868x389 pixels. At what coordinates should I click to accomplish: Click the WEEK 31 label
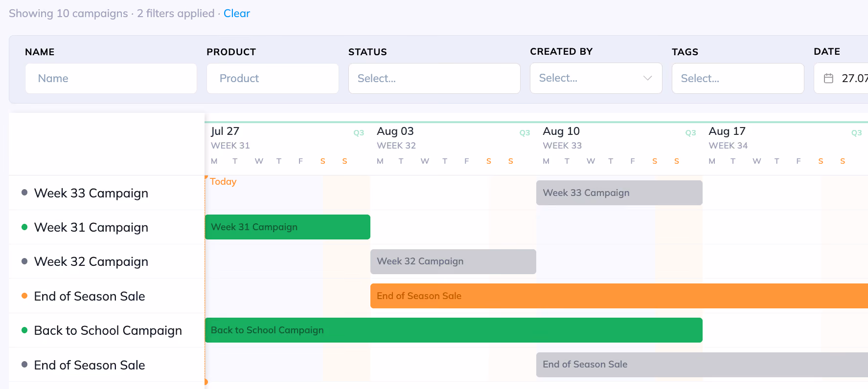pos(230,146)
